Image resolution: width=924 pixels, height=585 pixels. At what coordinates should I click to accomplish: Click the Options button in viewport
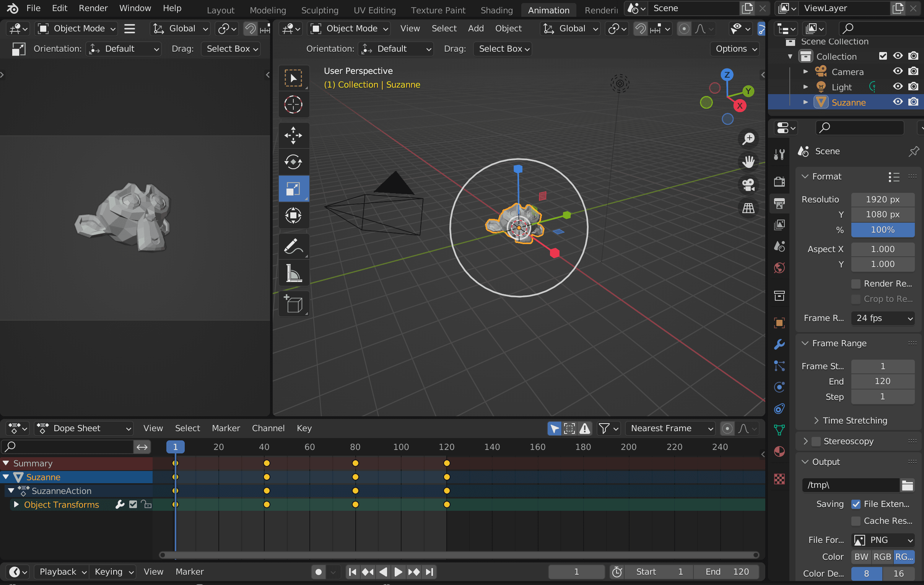tap(735, 49)
